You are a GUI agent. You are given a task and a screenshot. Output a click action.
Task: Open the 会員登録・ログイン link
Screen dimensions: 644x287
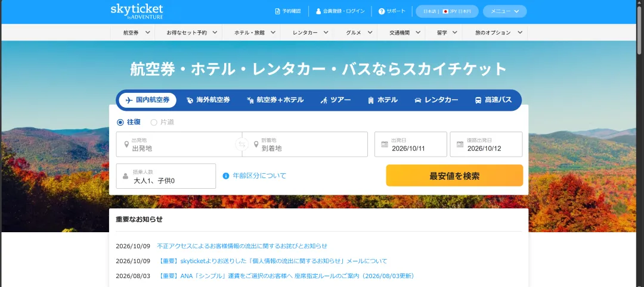point(344,11)
